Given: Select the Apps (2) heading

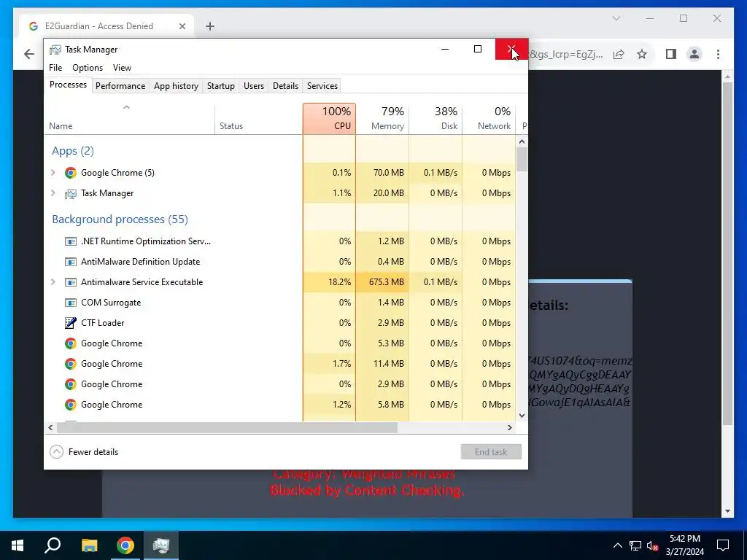Looking at the screenshot, I should click(x=73, y=151).
